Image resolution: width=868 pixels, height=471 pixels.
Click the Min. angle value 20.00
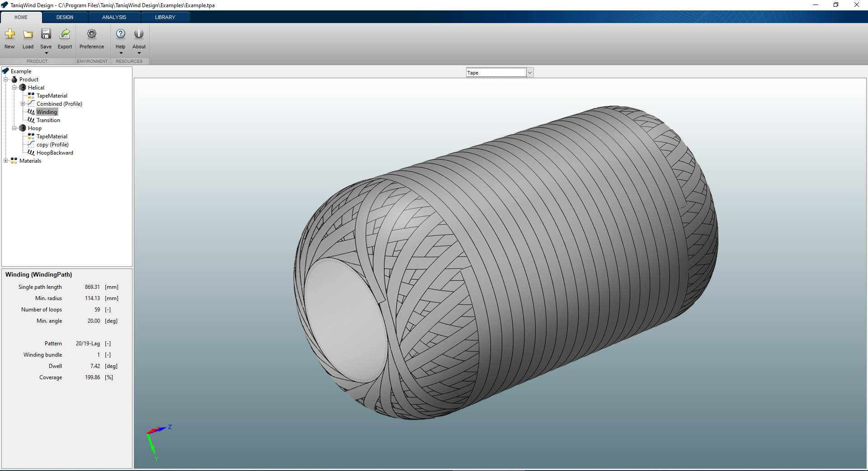coord(94,321)
